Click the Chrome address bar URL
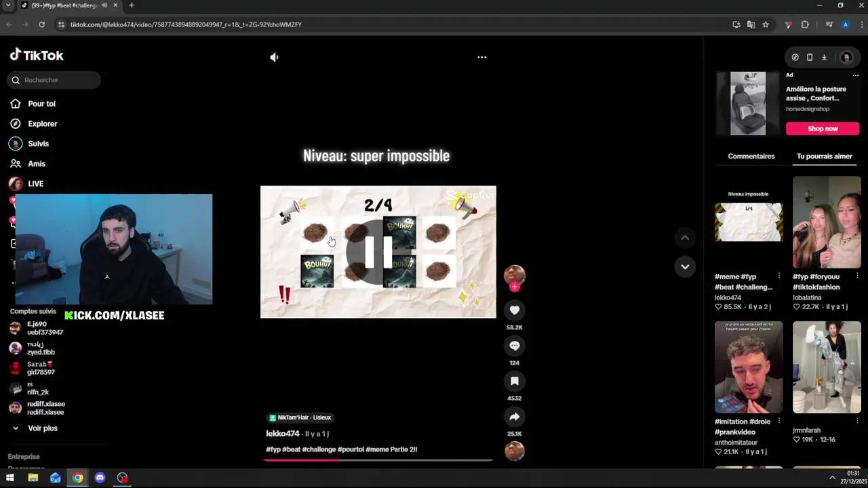The image size is (868, 488). coord(186,24)
